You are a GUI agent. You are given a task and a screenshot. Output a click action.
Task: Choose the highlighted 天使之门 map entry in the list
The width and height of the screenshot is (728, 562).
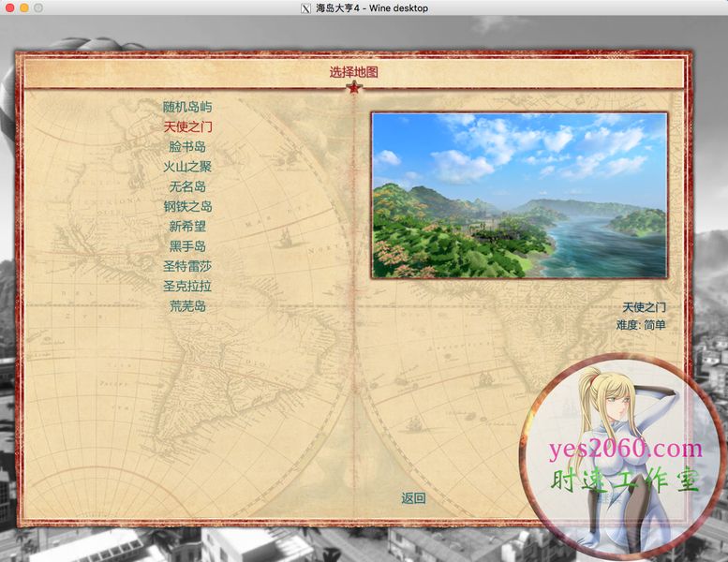coord(187,126)
